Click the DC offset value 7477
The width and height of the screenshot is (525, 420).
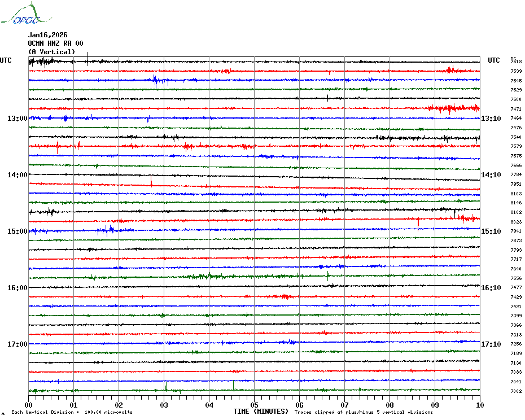click(x=516, y=287)
